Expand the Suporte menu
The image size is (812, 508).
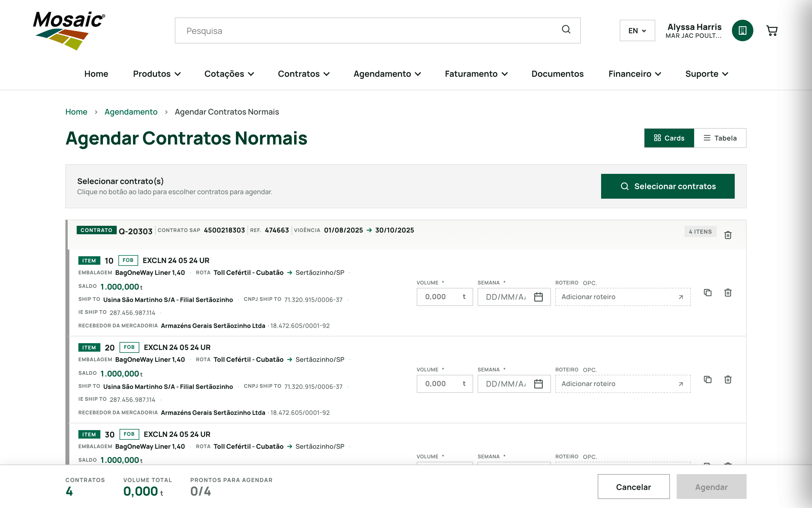[x=707, y=74]
